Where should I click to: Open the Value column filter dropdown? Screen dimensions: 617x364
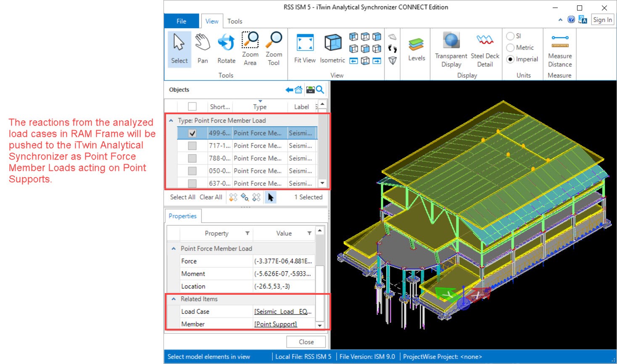[x=309, y=233]
